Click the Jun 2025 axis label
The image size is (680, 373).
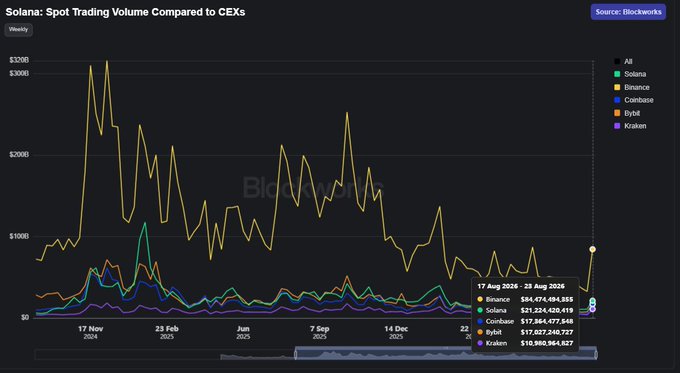point(243,332)
